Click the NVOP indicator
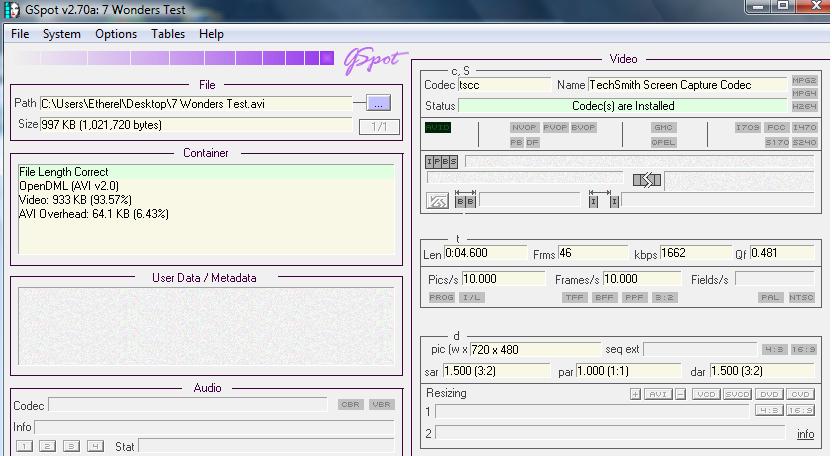Image resolution: width=832 pixels, height=456 pixels. coord(524,127)
